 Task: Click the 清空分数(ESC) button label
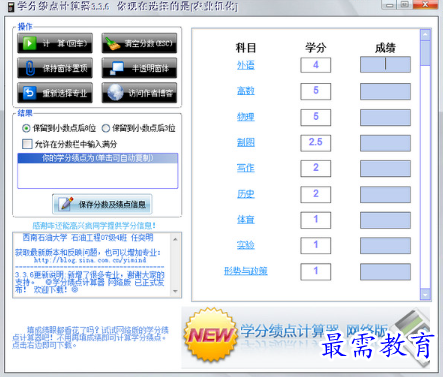pyautogui.click(x=148, y=43)
